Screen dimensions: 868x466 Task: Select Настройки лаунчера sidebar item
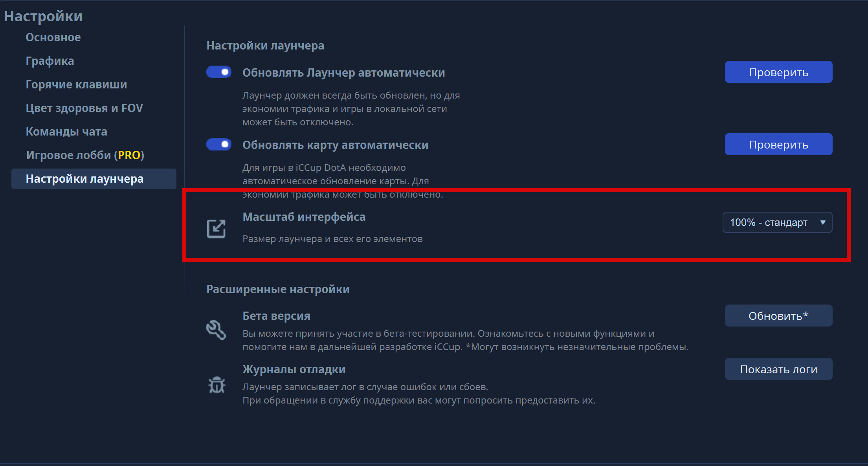94,179
